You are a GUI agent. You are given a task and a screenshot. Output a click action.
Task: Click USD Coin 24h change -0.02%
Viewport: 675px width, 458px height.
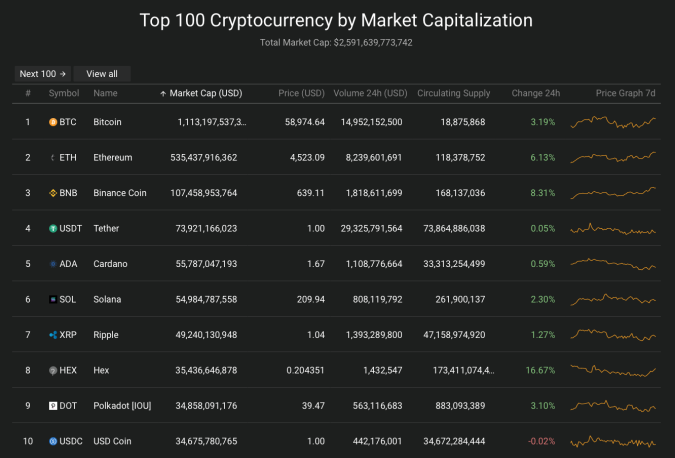point(542,441)
